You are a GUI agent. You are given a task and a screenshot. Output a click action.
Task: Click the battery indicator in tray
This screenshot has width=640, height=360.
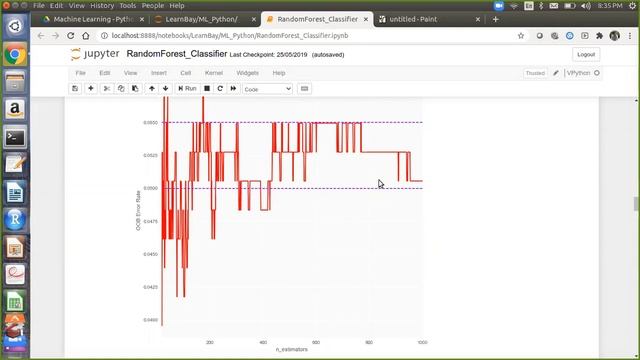click(x=569, y=6)
